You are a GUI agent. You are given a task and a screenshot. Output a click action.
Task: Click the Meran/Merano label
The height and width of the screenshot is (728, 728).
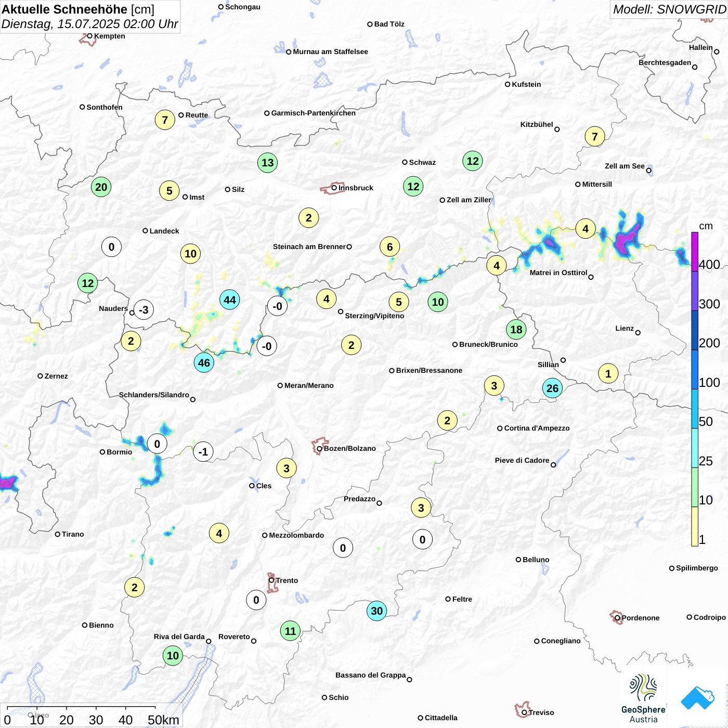point(309,385)
